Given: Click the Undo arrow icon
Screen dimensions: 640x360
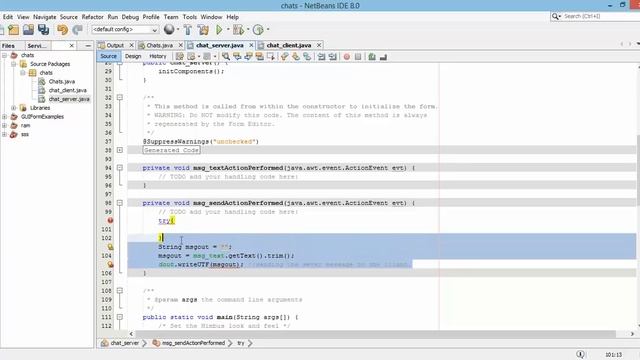Looking at the screenshot, I should coord(62,29).
